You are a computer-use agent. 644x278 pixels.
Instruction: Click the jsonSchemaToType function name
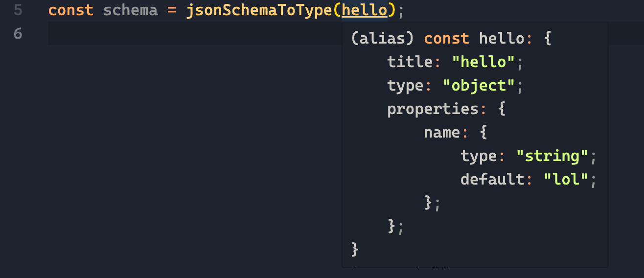tap(259, 10)
